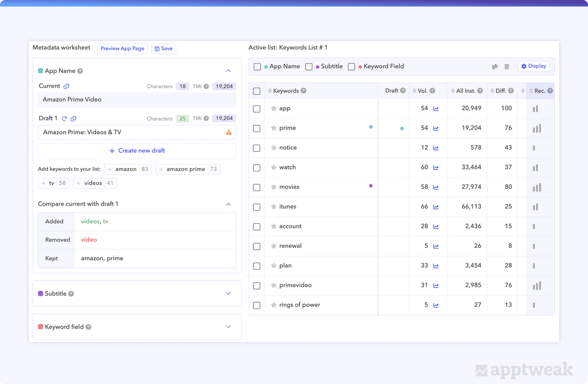The height and width of the screenshot is (384, 588).
Task: Click the App Name help question icon
Action: click(x=80, y=71)
